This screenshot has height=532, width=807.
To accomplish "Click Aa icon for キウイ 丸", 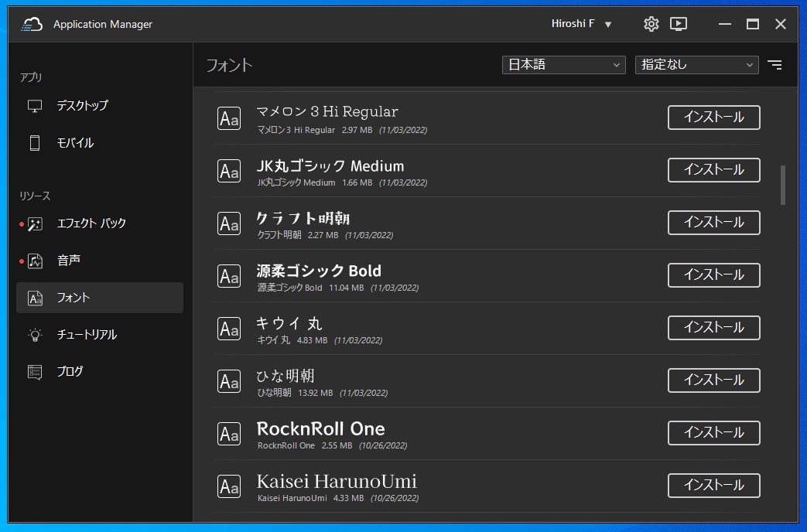I will pos(229,329).
